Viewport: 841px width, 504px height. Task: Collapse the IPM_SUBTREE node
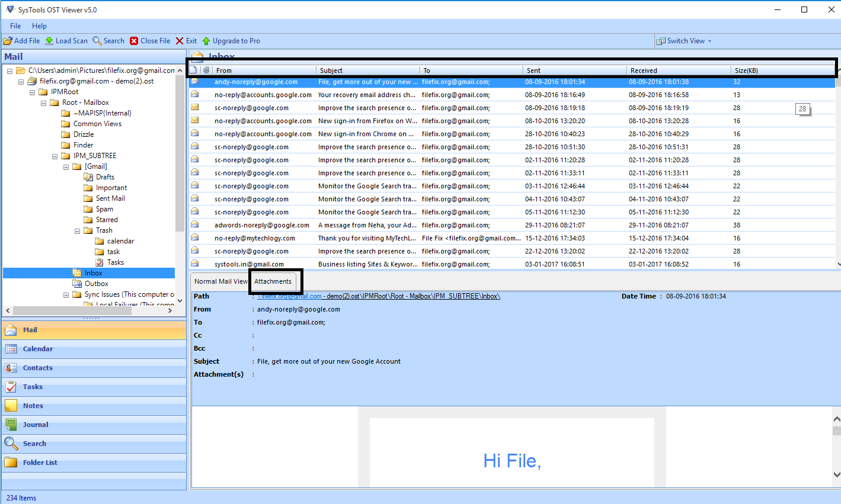coord(55,156)
